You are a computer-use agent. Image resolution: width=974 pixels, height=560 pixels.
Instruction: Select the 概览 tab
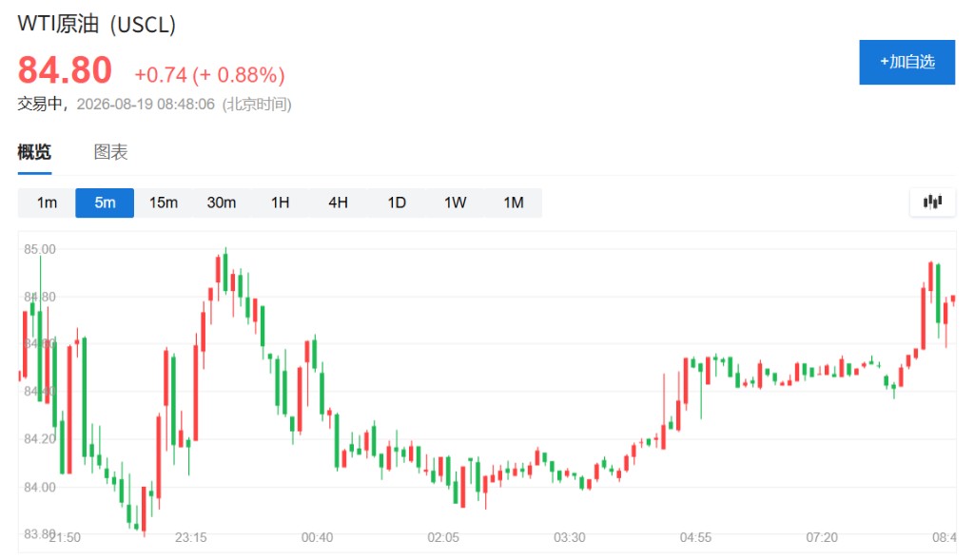34,152
